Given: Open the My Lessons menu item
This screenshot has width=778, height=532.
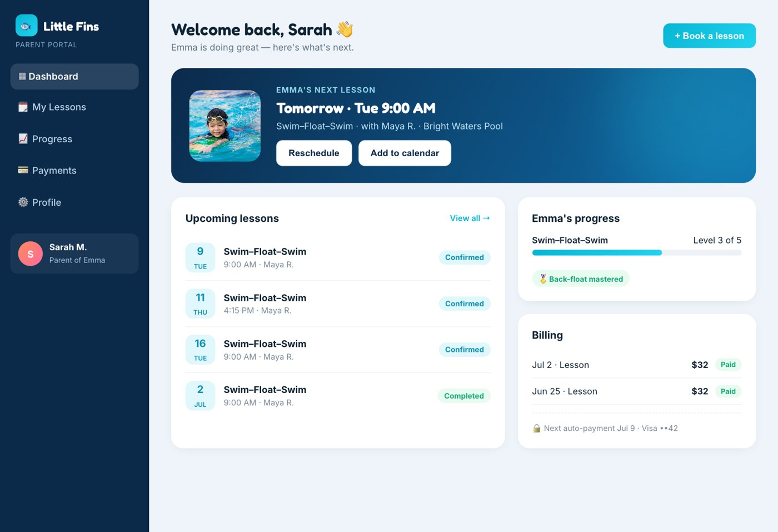Looking at the screenshot, I should pos(74,107).
